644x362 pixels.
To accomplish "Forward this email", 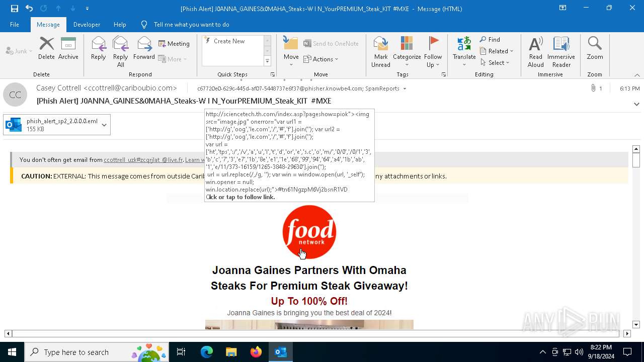I will 144,48.
